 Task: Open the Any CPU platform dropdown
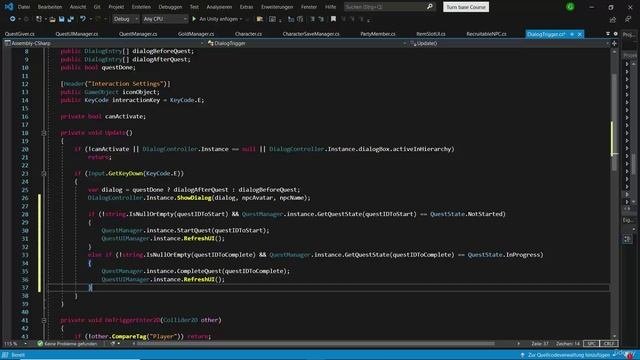[164, 19]
